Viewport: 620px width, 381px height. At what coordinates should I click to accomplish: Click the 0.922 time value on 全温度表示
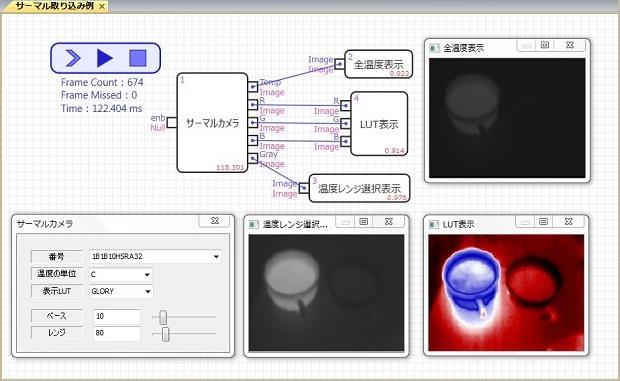[x=399, y=74]
